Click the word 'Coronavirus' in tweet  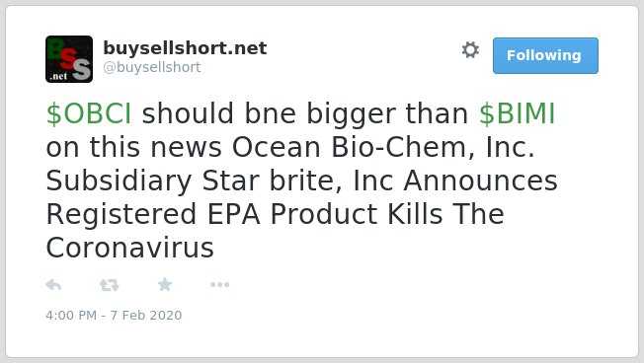coord(129,249)
